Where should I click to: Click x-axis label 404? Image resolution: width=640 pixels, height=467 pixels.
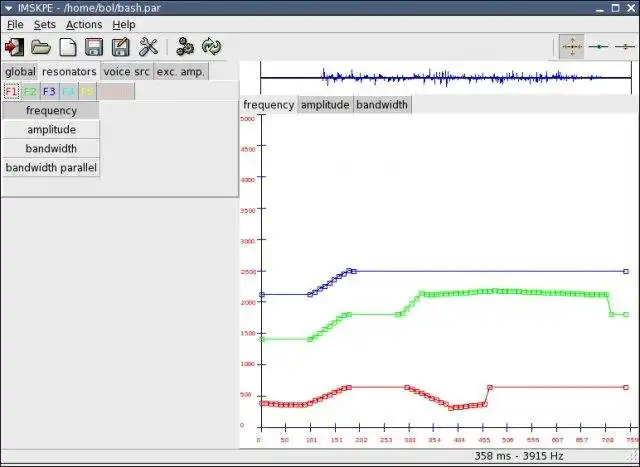point(459,440)
